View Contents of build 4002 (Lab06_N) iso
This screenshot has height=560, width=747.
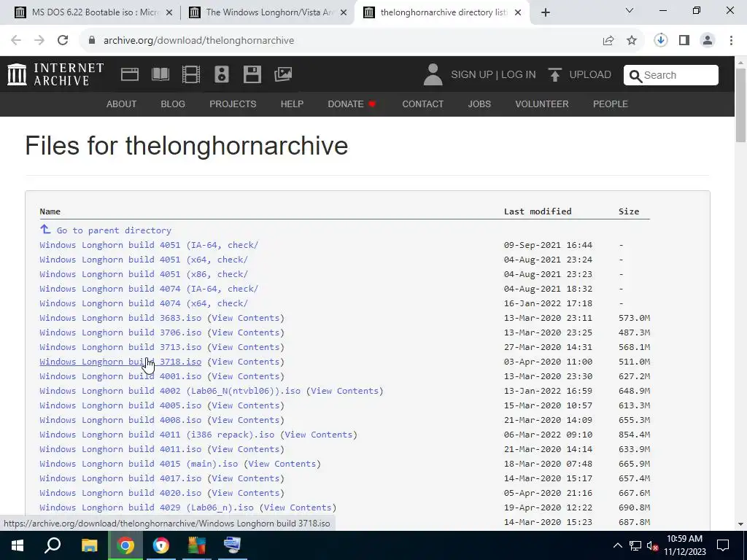click(344, 391)
